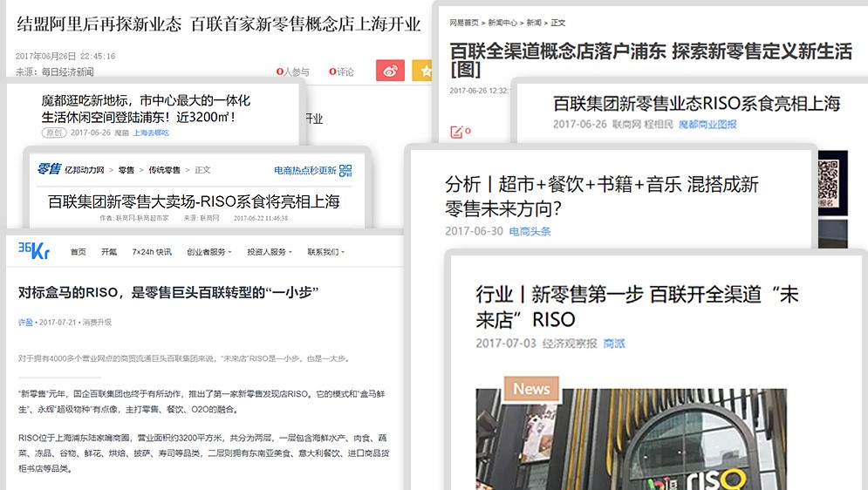Open the RISO storefront photo

(631, 439)
